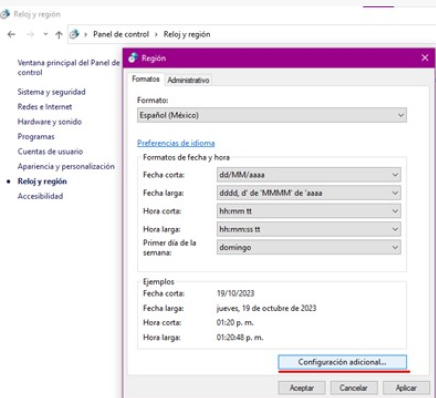Click Configuración adicional button

[342, 362]
